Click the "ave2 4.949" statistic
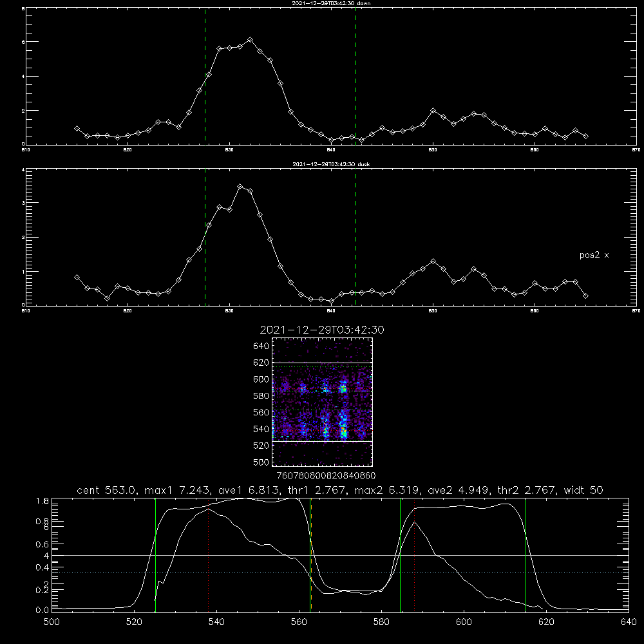This screenshot has height=644, width=644. (x=459, y=490)
